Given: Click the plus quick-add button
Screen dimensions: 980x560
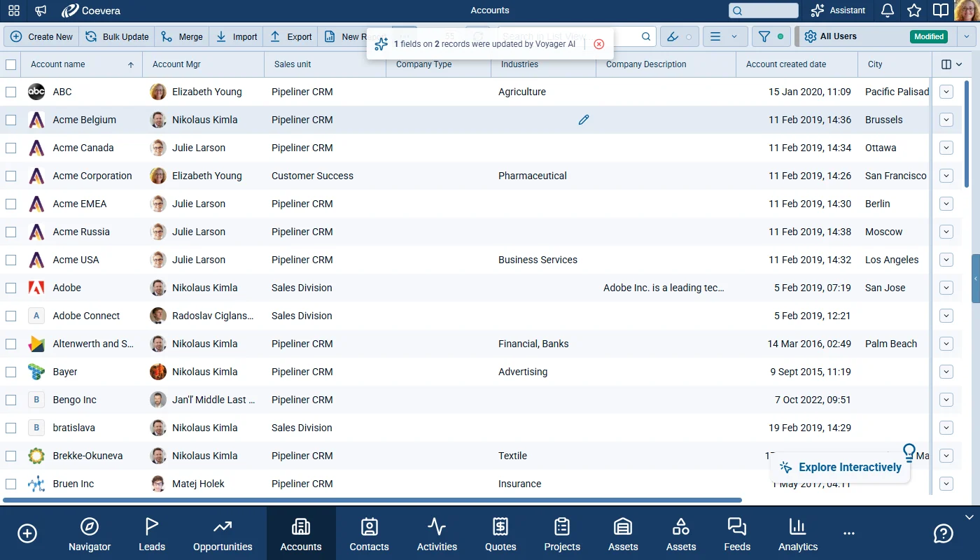Looking at the screenshot, I should 27,533.
